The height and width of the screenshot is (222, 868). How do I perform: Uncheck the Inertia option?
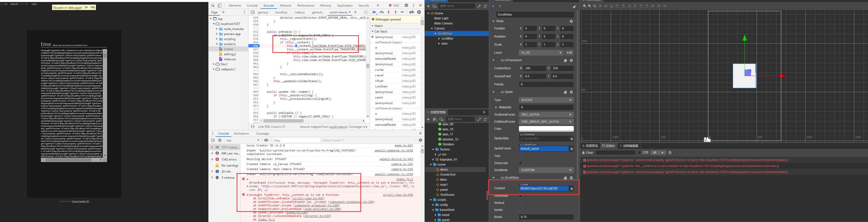pos(520,210)
